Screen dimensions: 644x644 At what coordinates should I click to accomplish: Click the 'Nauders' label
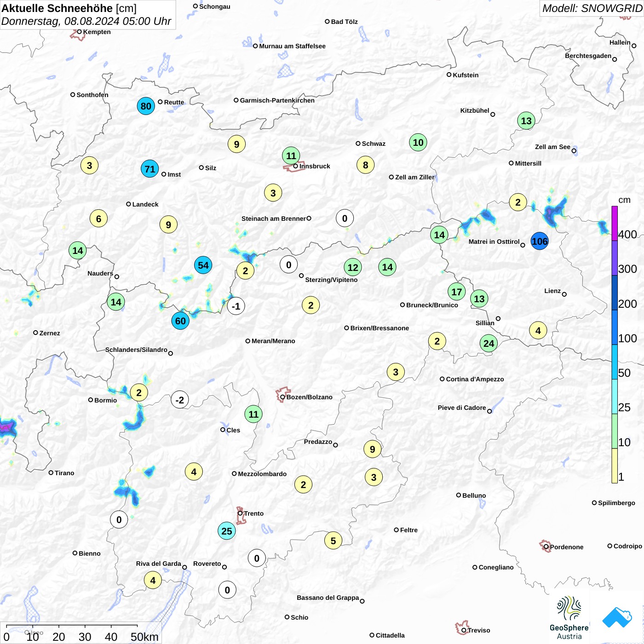100,273
